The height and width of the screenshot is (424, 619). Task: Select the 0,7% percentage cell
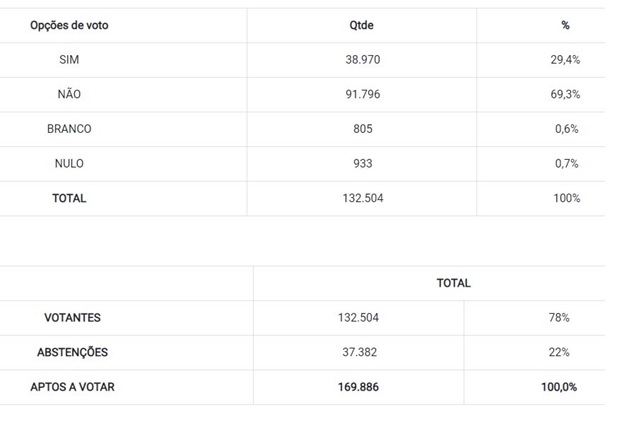[566, 163]
